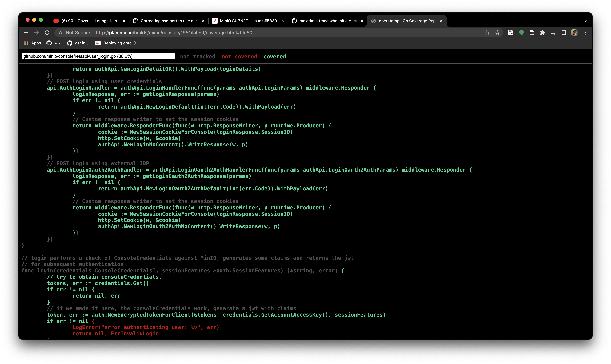This screenshot has width=611, height=364.
Task: Click the browser back arrow
Action: [26, 33]
